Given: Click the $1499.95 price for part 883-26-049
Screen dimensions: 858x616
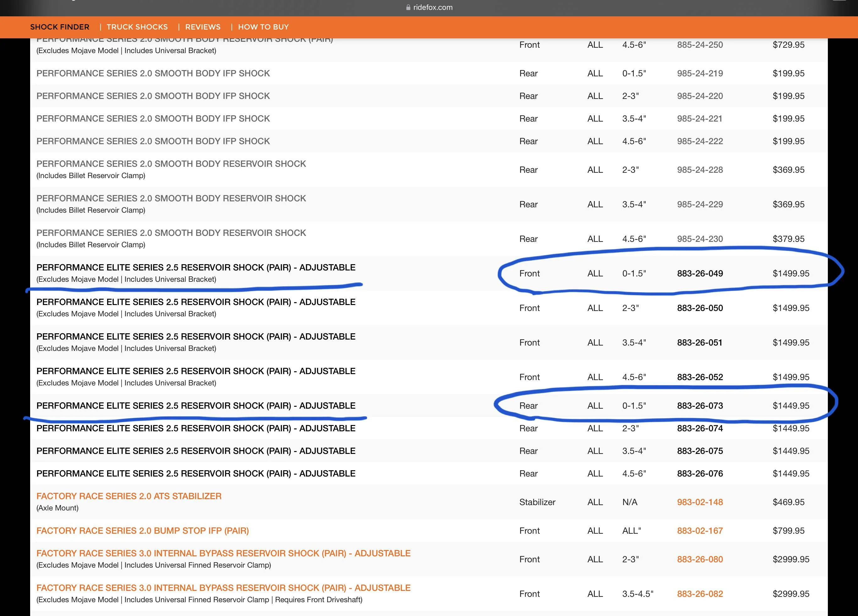Looking at the screenshot, I should pyautogui.click(x=791, y=273).
